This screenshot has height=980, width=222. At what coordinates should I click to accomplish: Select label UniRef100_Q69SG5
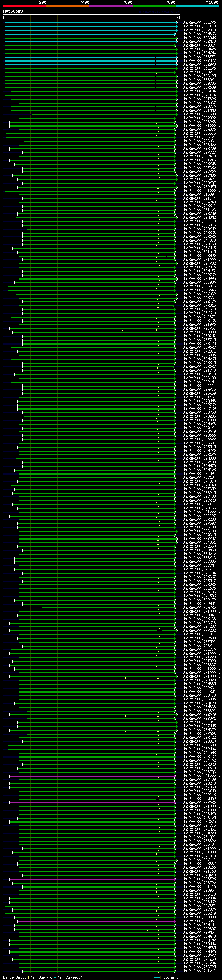(x=199, y=84)
